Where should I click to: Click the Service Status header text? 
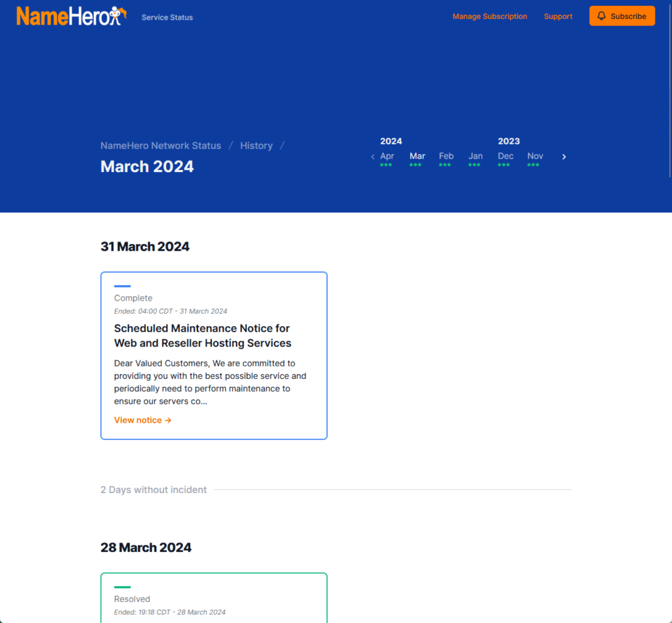point(167,18)
